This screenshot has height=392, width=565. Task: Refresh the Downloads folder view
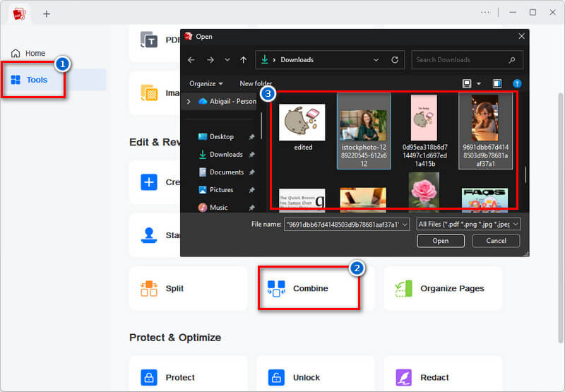pyautogui.click(x=395, y=60)
